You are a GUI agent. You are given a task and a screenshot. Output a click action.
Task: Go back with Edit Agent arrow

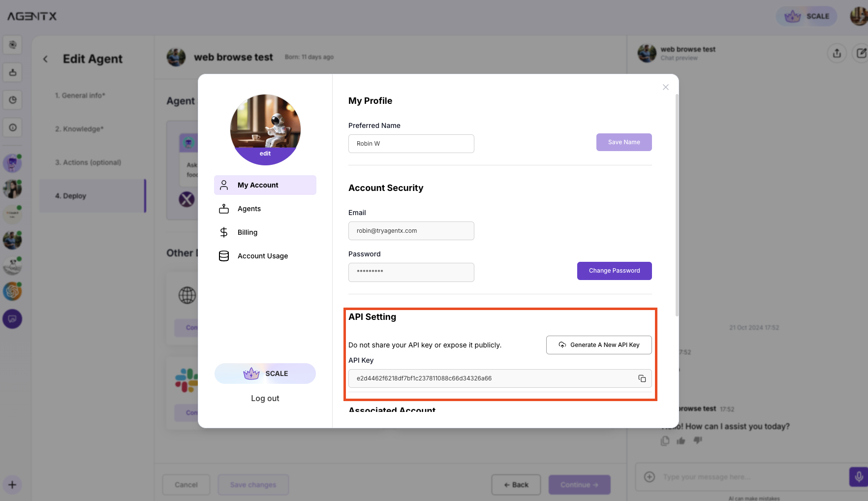(45, 59)
